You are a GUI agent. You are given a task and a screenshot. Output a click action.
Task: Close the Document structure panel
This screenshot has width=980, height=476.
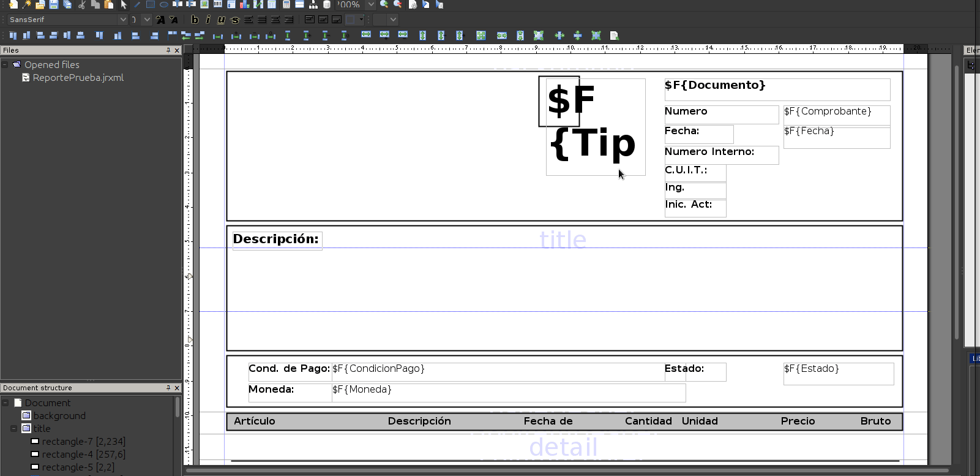(177, 388)
